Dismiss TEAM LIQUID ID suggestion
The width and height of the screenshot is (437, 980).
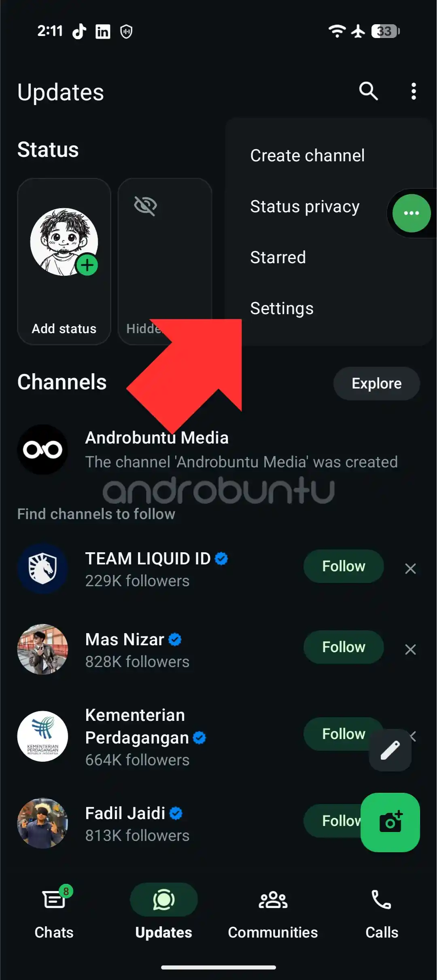click(410, 569)
